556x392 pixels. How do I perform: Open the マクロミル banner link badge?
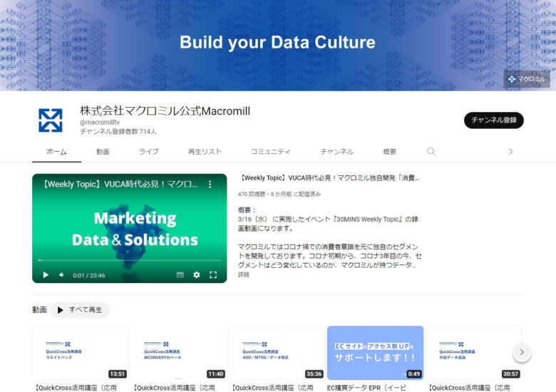(527, 78)
